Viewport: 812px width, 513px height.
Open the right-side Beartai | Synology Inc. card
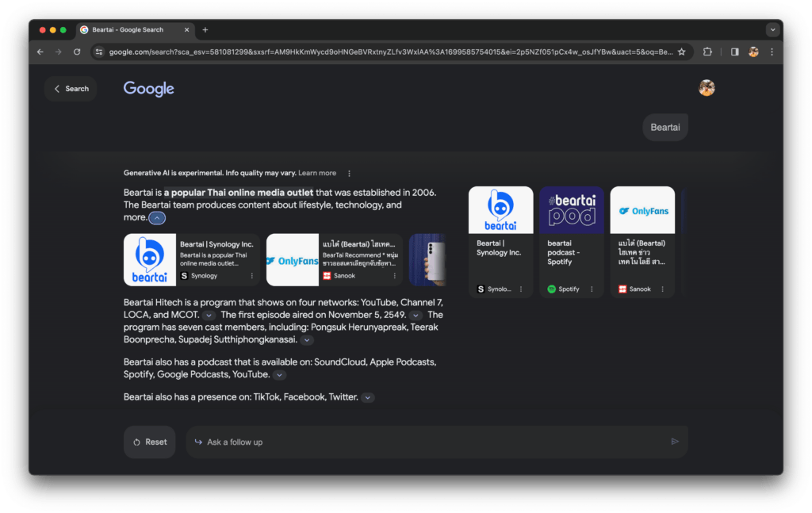[501, 242]
